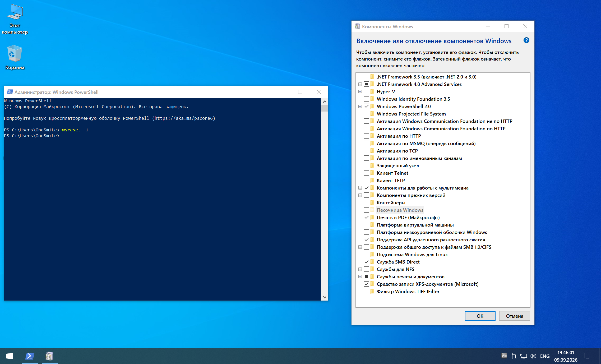This screenshot has width=601, height=364.
Task: Expand the SMB 1.0/CIFS file sharing node
Action: (x=360, y=247)
